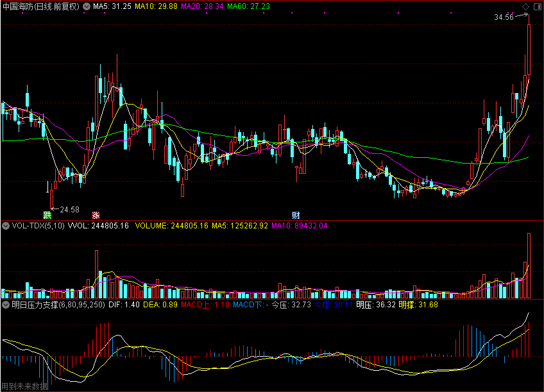Select the 中国海防(日线.前复权) title
544x392 pixels.
pos(41,6)
